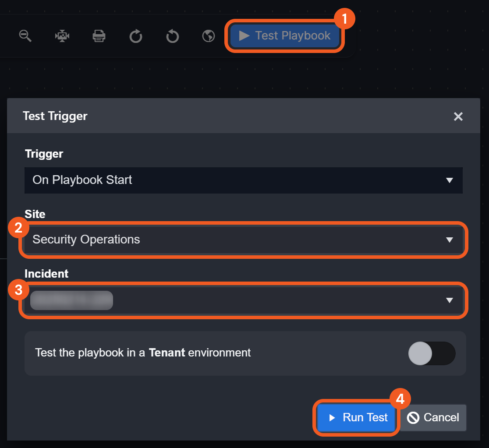489x448 pixels.
Task: Open the Trigger dropdown
Action: 243,180
